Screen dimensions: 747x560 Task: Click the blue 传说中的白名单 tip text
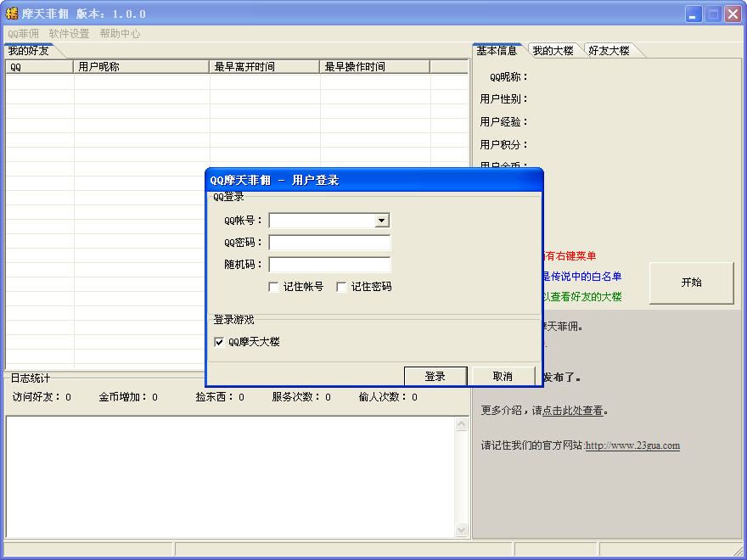(x=586, y=277)
